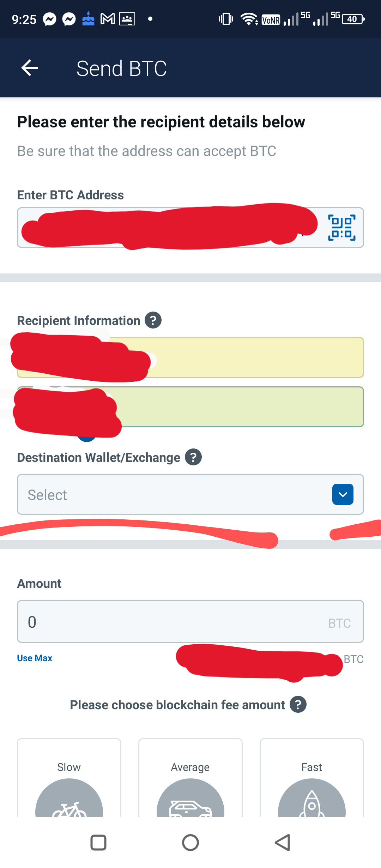The image size is (381, 868).
Task: Open the Select wallet/exchange field
Action: [190, 494]
